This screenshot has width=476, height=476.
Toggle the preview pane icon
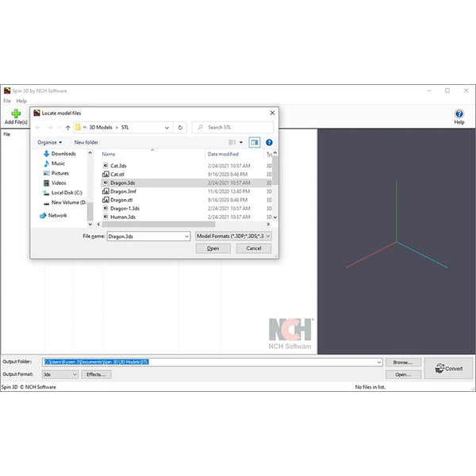click(255, 142)
